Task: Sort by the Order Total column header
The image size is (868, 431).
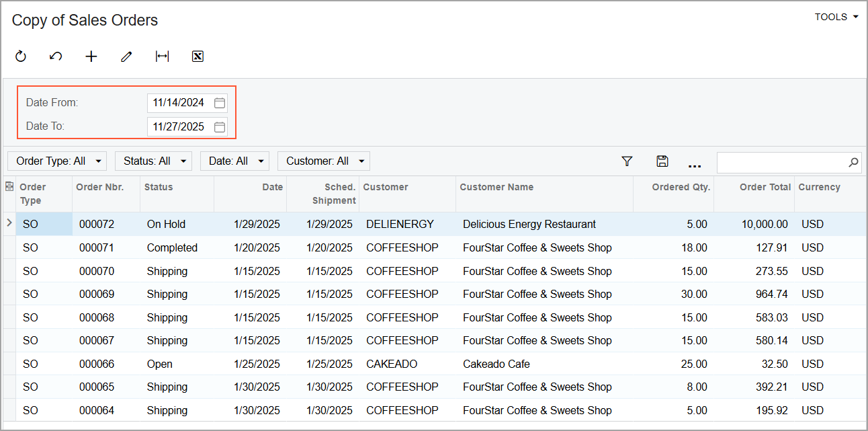Action: [x=765, y=188]
